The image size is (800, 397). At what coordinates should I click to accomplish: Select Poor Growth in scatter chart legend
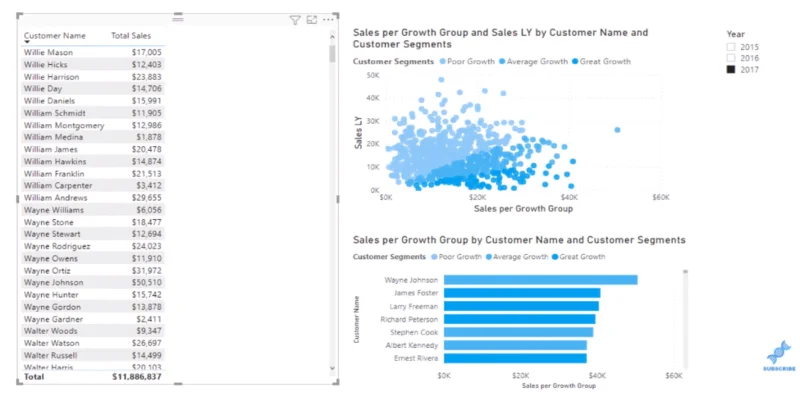pos(466,61)
